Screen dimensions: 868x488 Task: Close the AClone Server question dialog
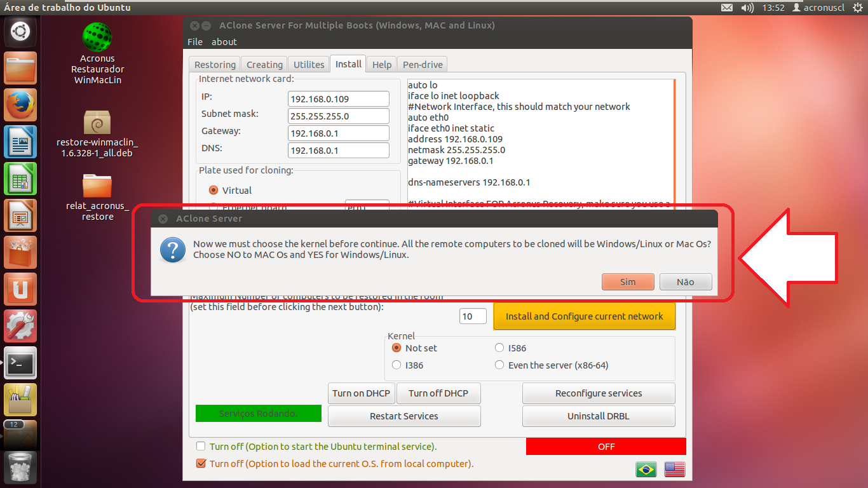pyautogui.click(x=163, y=219)
